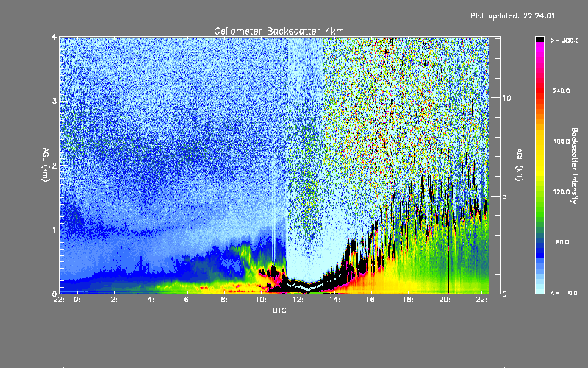Click the x-axis tick label '6:'
The height and width of the screenshot is (368, 588).
187,300
